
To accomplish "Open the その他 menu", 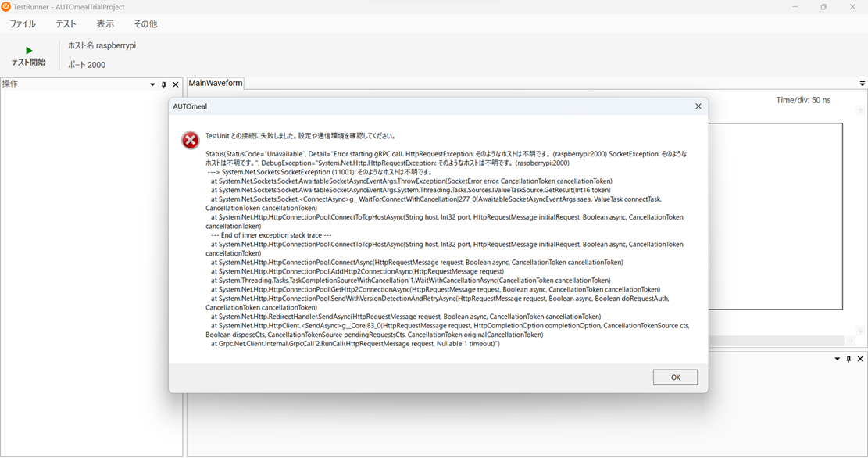I will tap(145, 24).
